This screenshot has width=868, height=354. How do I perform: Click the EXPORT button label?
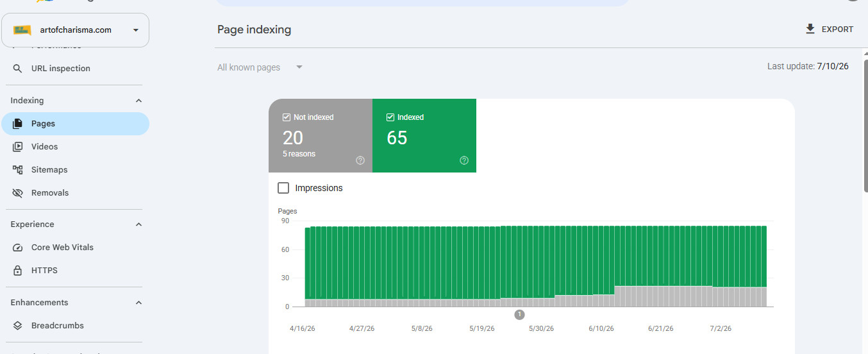[x=837, y=29]
